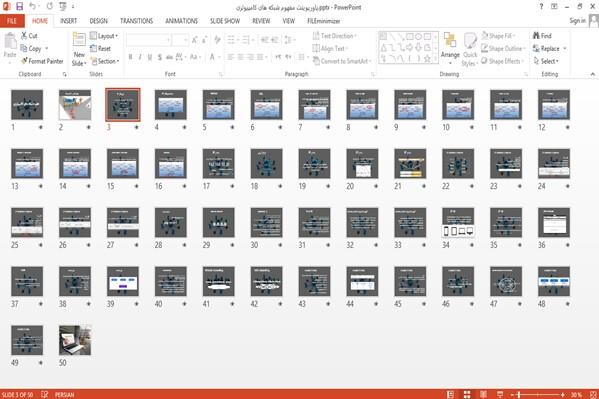Select slide 50 thumbnail
The image size is (599, 399).
tap(75, 340)
